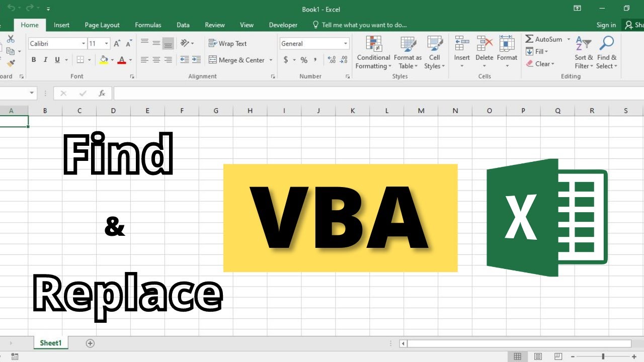Click Undo in the Quick Access Toolbar
The height and width of the screenshot is (362, 644).
tap(11, 9)
